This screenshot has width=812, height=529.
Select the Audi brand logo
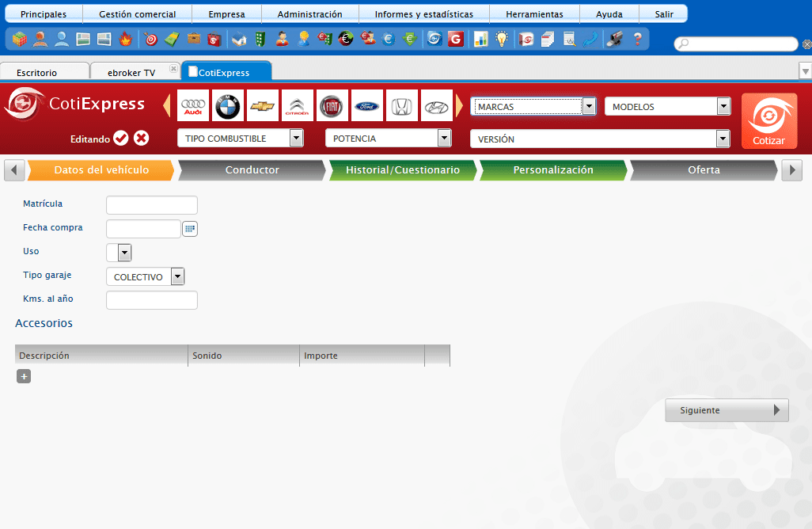click(193, 105)
